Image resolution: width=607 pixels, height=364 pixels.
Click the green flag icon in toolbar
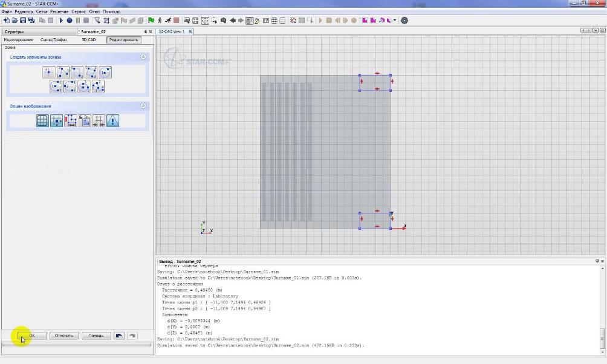151,21
